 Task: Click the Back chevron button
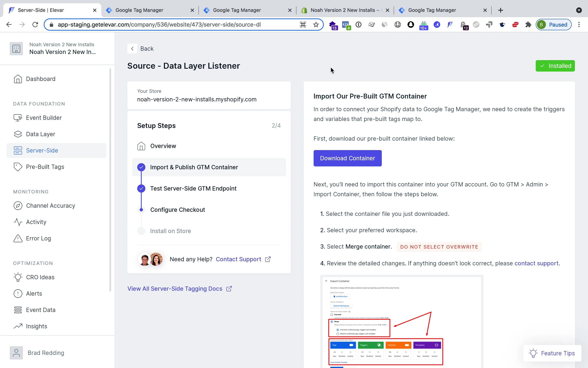[x=132, y=49]
